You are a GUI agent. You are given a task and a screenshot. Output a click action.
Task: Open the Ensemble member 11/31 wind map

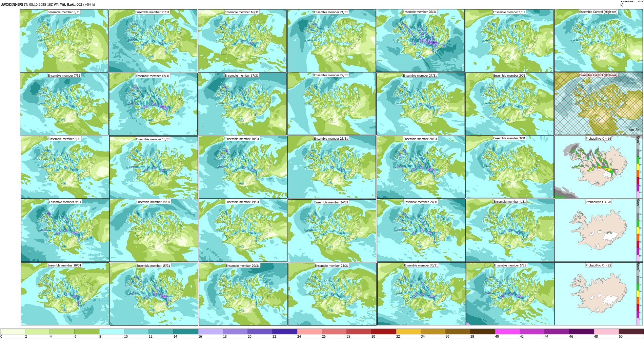point(153,41)
